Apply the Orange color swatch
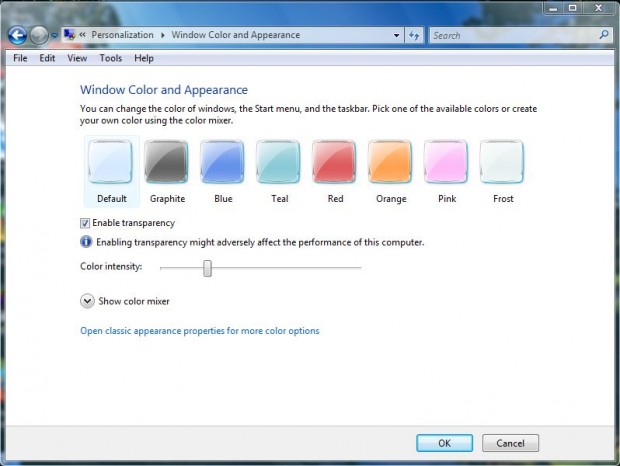Viewport: 620px width, 466px height. coord(390,162)
